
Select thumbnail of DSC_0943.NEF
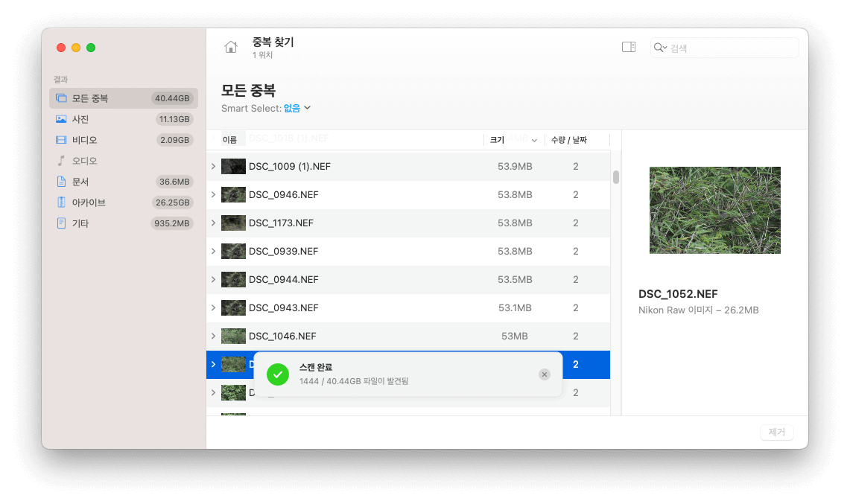(x=233, y=307)
